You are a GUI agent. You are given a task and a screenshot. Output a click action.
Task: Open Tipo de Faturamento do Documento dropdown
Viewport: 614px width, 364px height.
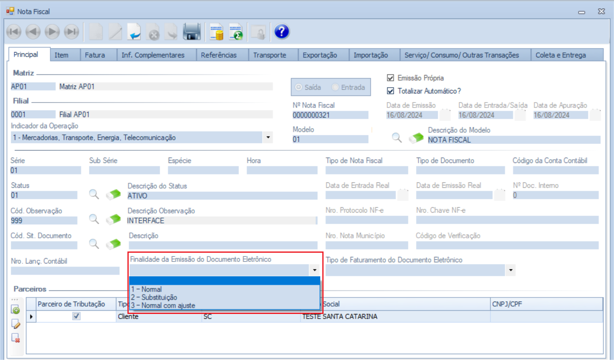tap(511, 271)
